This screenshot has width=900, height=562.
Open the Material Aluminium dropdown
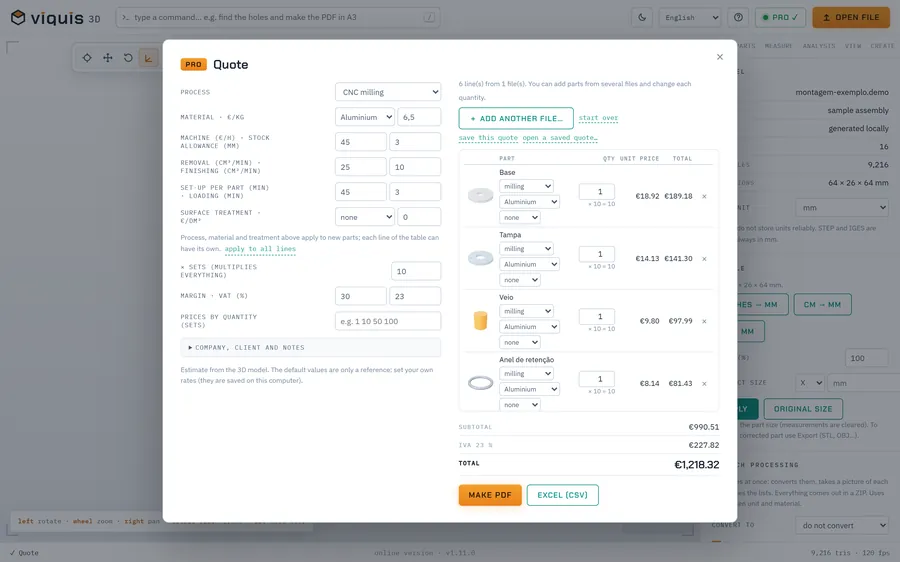364,117
